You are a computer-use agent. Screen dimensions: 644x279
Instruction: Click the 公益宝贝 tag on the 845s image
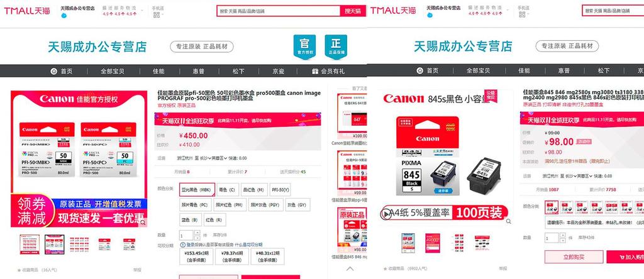click(491, 95)
